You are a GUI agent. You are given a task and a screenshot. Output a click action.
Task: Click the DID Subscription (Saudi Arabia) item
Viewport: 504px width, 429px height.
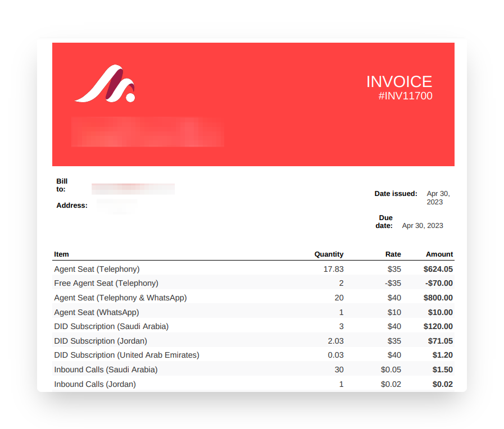coord(111,326)
